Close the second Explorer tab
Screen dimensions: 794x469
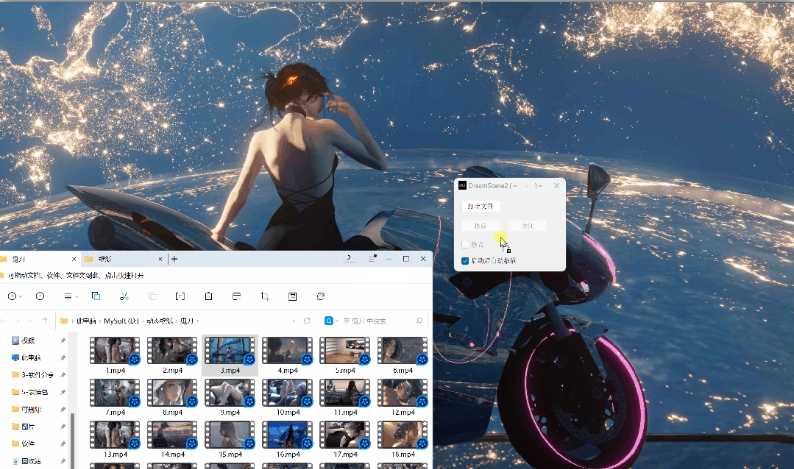pyautogui.click(x=161, y=259)
